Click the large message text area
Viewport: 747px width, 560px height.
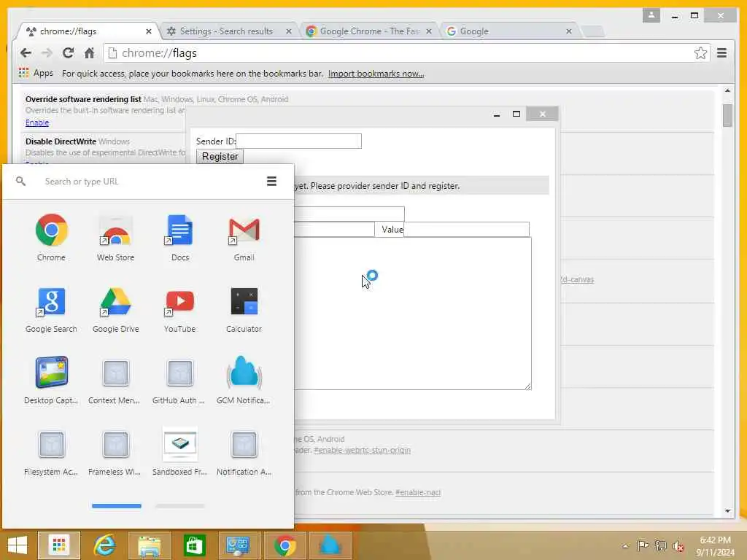click(413, 314)
